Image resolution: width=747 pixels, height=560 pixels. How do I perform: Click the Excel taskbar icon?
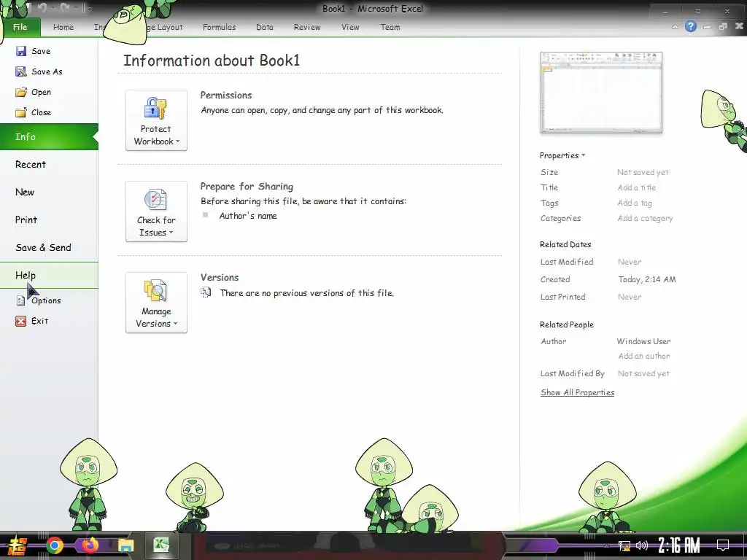[161, 545]
